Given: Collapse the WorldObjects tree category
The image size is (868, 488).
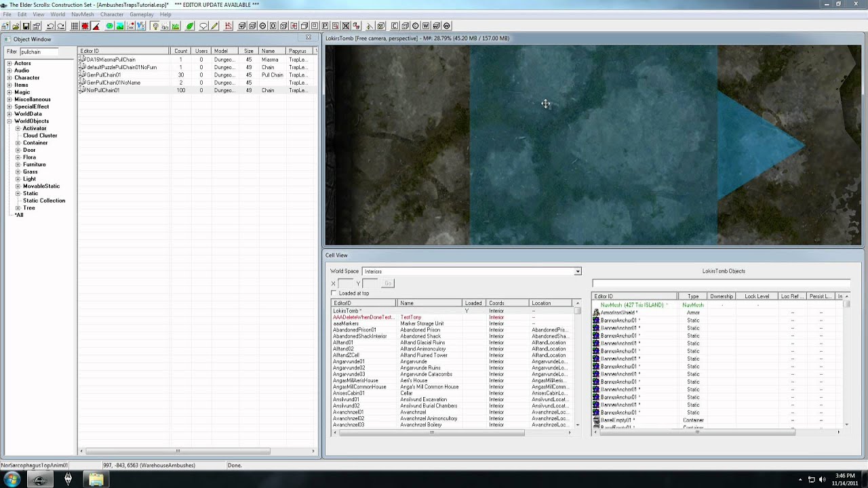Looking at the screenshot, I should coord(9,121).
